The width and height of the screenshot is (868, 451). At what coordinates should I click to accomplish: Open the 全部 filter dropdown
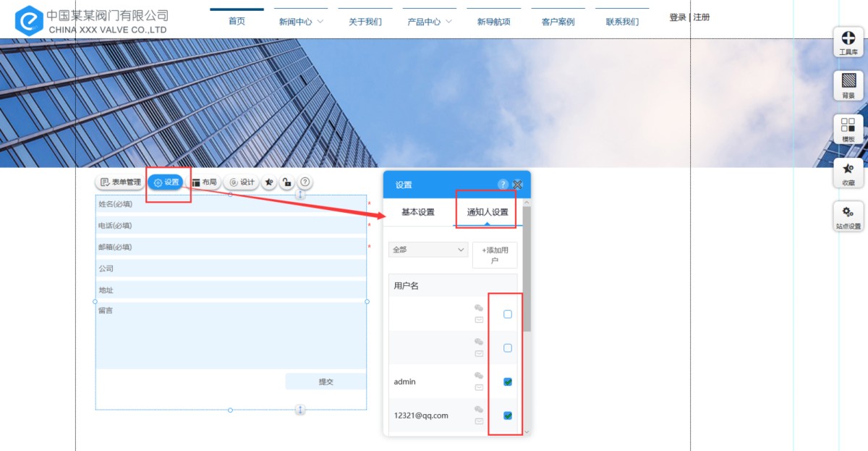click(428, 249)
